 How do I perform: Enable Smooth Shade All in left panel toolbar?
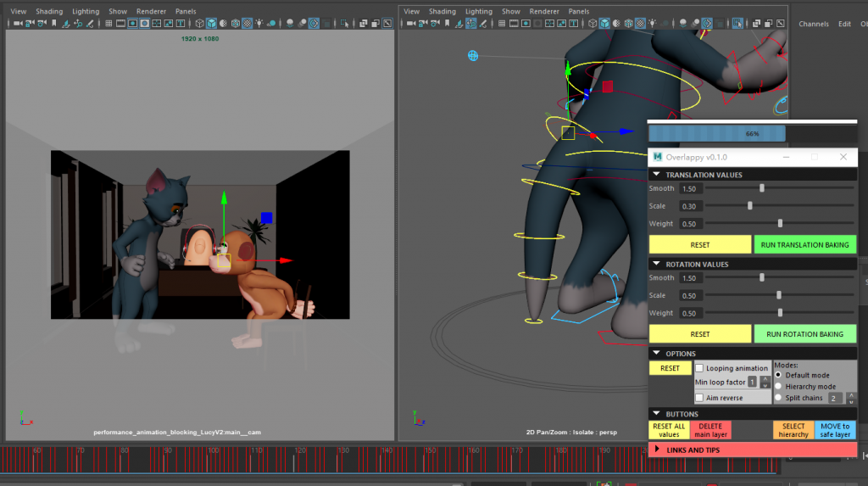point(211,23)
